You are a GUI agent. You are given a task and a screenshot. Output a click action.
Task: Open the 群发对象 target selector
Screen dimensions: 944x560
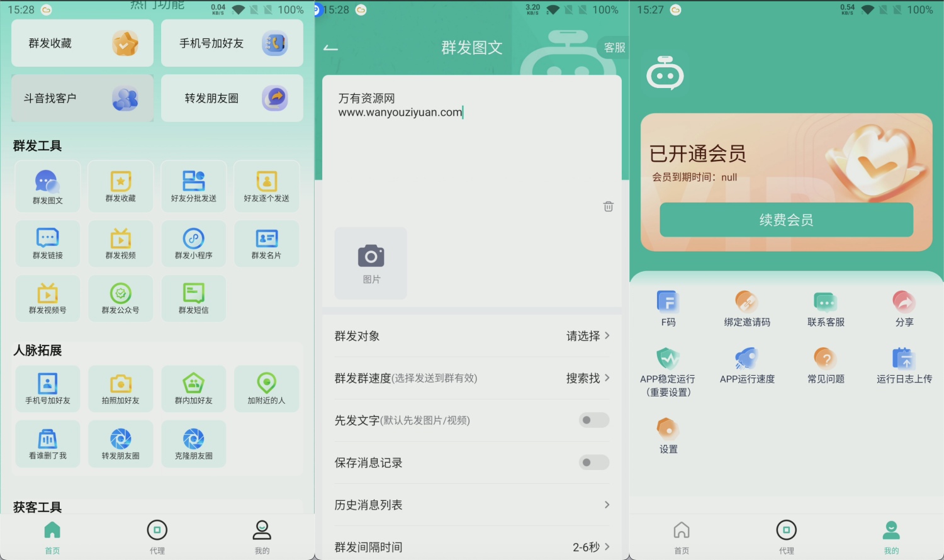[x=471, y=336]
